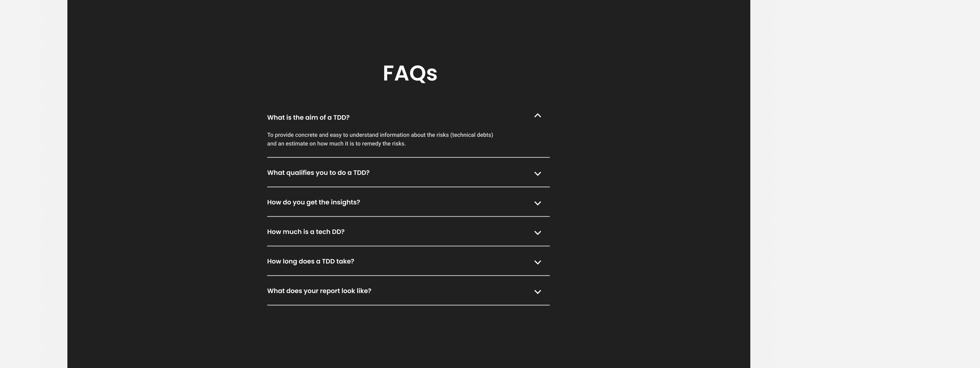Image resolution: width=980 pixels, height=368 pixels.
Task: Expand chevron beside 'What qualifies you to do a TDD?'
Action: [537, 174]
